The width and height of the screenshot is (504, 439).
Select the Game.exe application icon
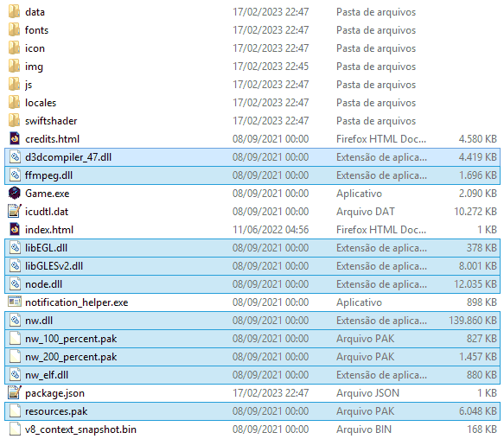point(15,194)
